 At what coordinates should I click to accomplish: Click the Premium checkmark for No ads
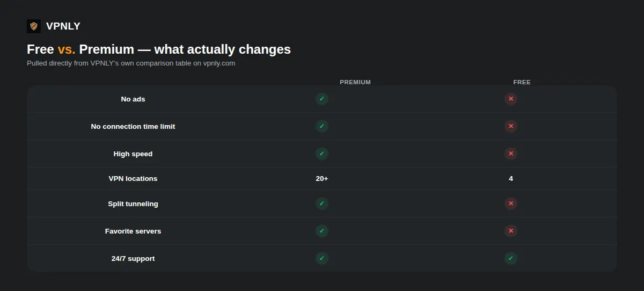(x=322, y=99)
